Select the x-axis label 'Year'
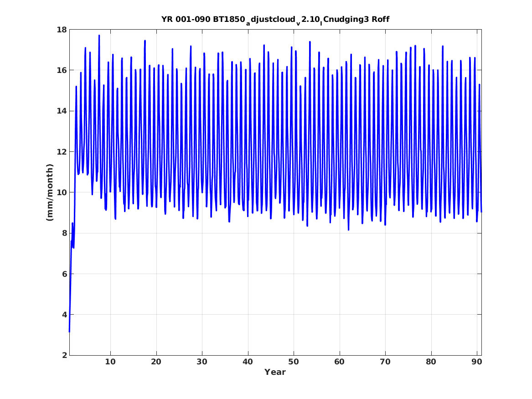532x399 pixels. pos(275,372)
